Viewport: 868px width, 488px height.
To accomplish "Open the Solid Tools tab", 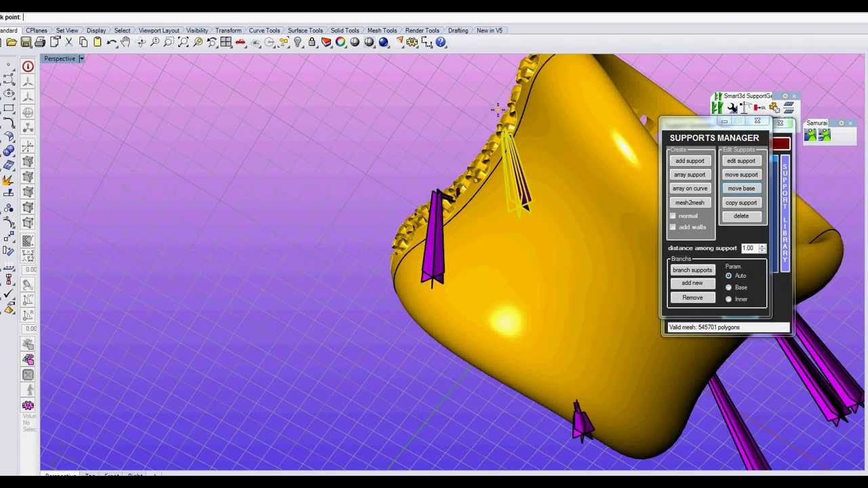I will coord(344,30).
